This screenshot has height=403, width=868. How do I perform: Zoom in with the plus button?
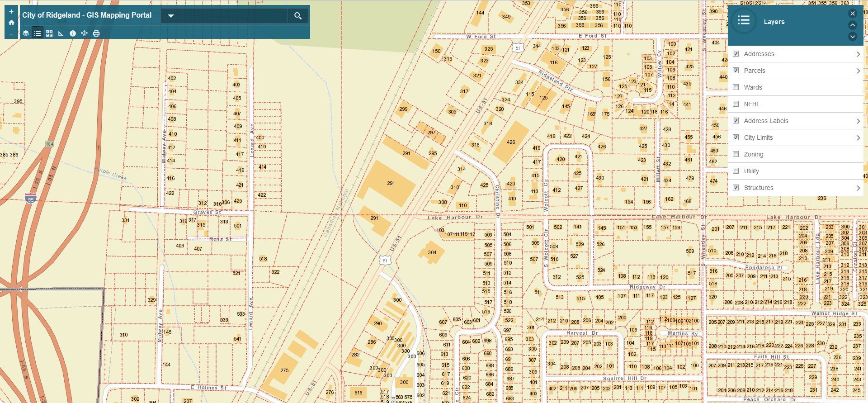pyautogui.click(x=11, y=12)
